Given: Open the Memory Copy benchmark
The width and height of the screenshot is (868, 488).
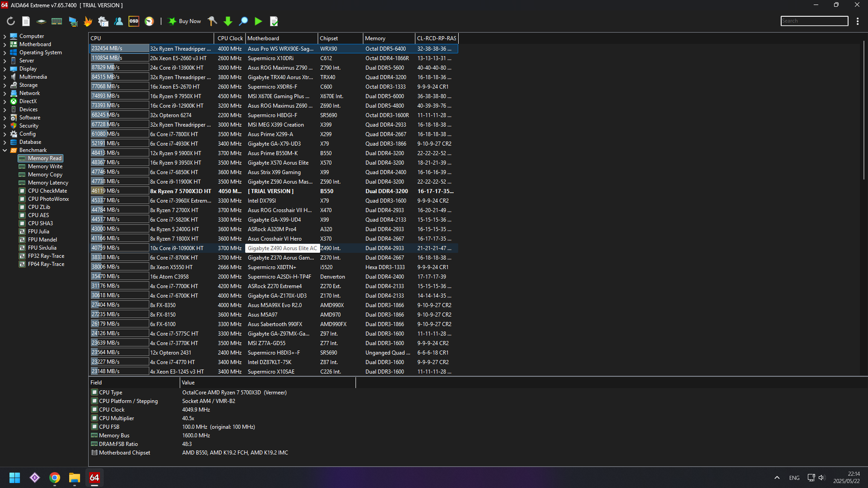Looking at the screenshot, I should (45, 175).
